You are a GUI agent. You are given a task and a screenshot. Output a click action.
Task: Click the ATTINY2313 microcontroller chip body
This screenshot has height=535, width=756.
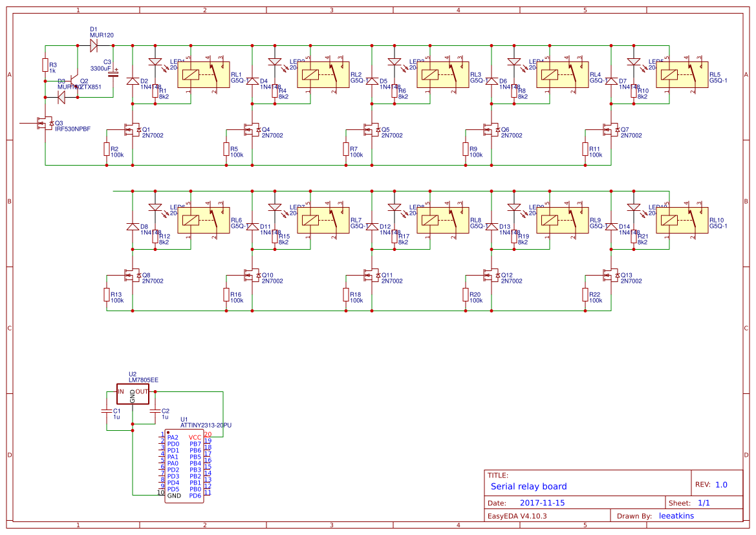[184, 466]
